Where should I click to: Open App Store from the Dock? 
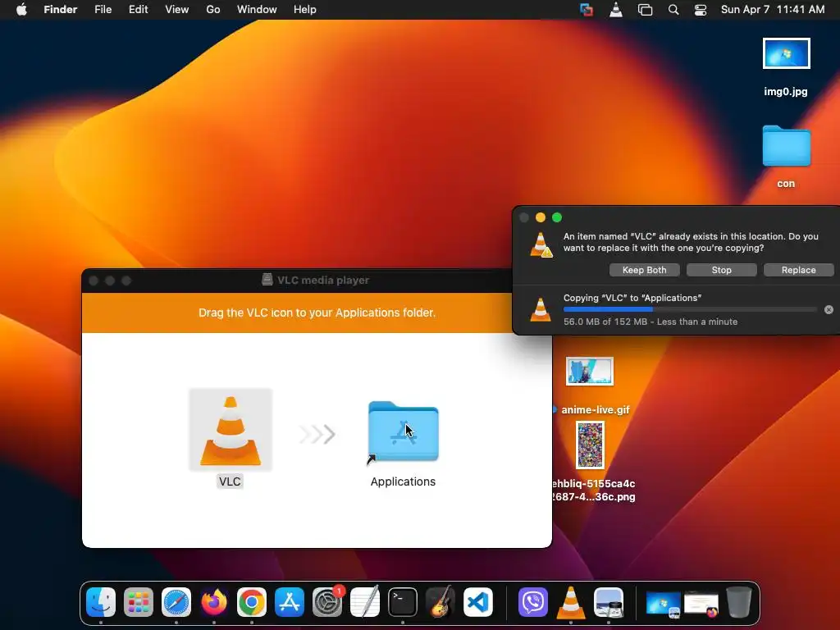tap(290, 602)
